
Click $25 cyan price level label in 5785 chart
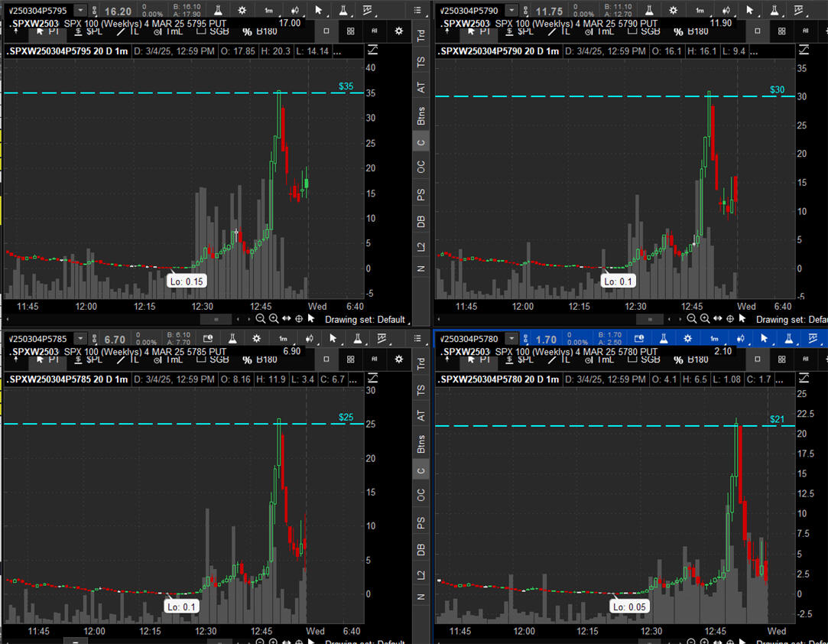[x=346, y=418]
